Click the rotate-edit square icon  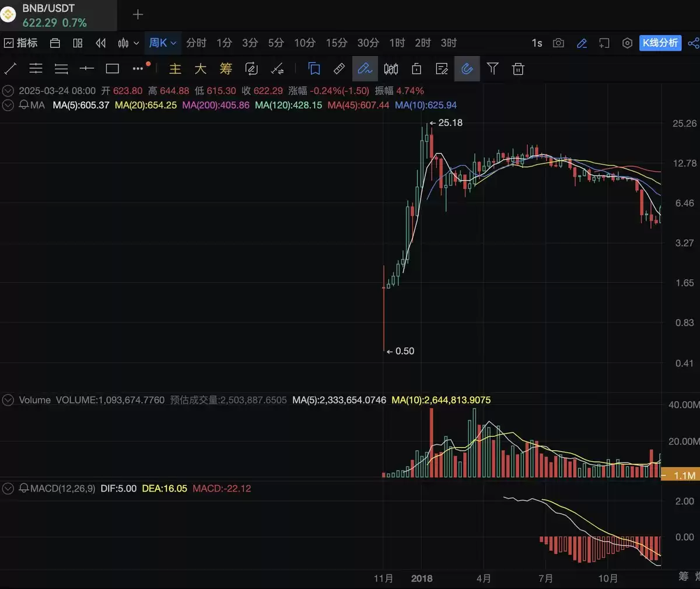(251, 69)
